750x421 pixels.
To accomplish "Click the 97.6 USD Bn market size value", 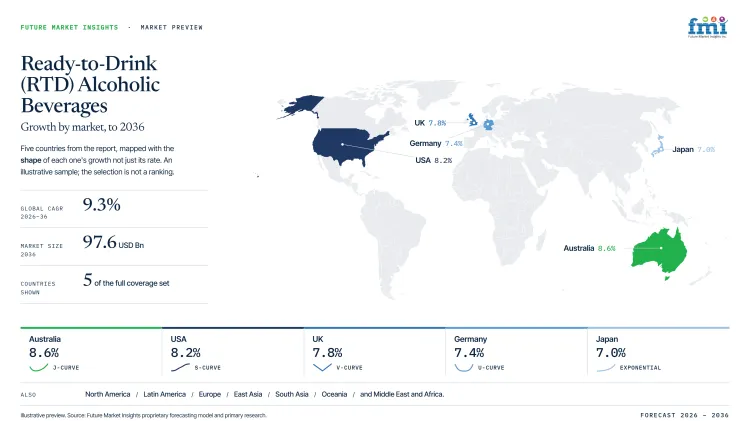I will pos(113,242).
